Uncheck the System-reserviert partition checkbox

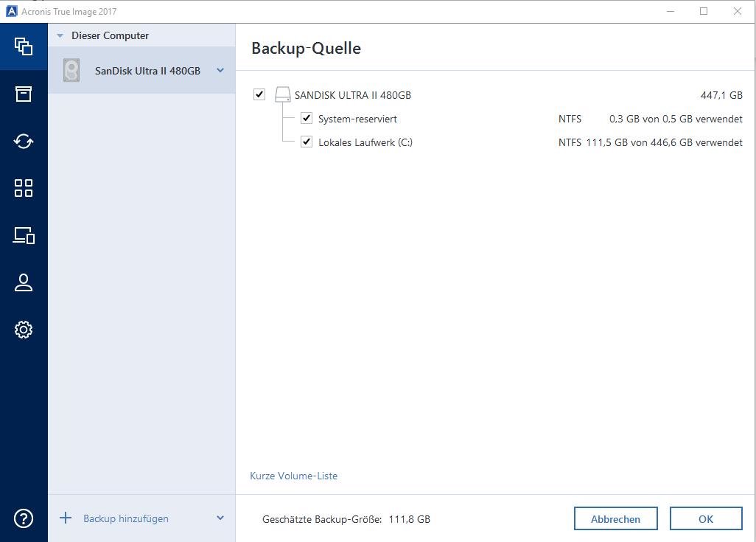307,118
